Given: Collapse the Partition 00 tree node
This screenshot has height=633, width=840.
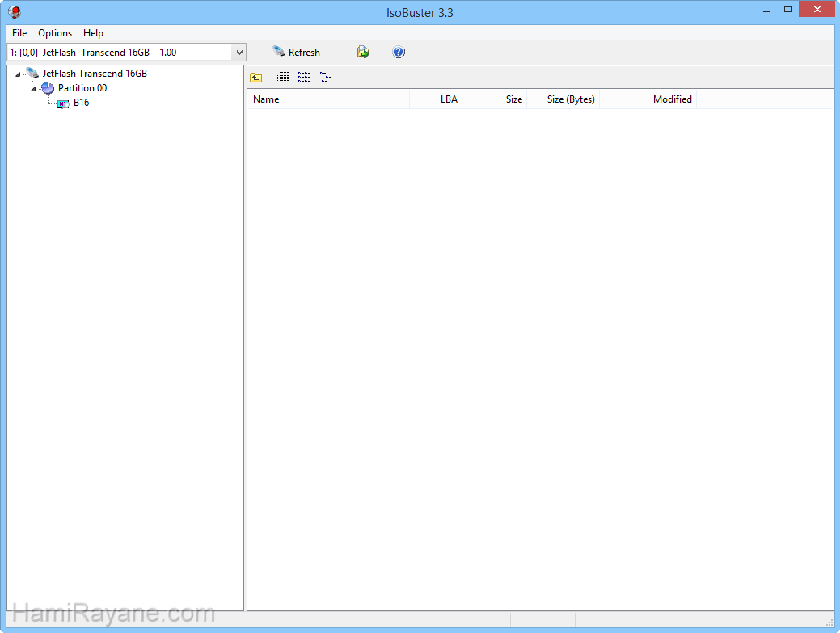Looking at the screenshot, I should coord(33,89).
